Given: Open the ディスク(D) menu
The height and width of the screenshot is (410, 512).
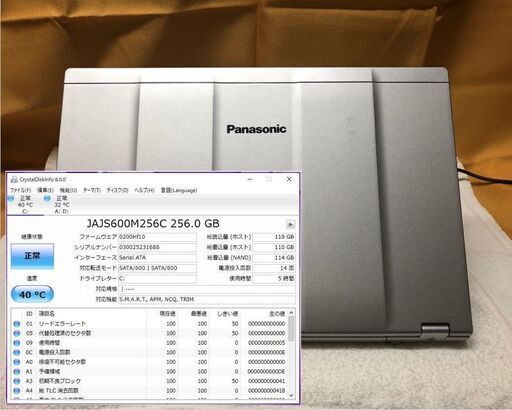Looking at the screenshot, I should point(117,190).
